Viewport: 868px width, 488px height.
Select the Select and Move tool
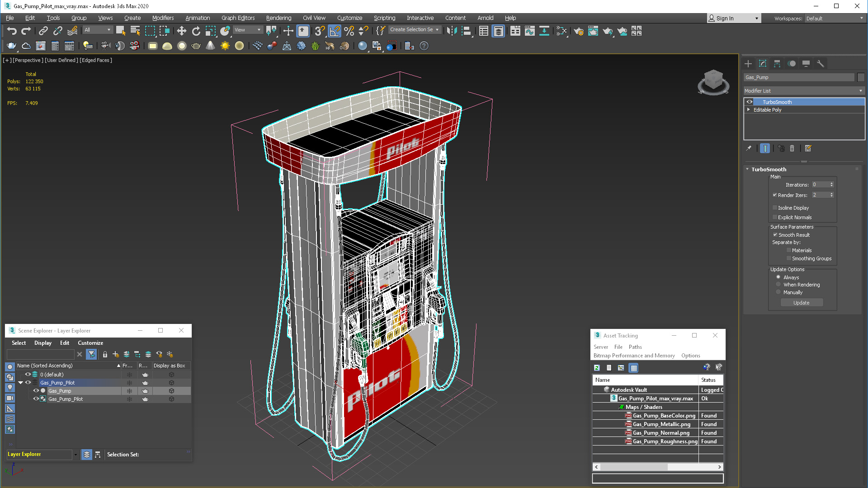click(181, 31)
